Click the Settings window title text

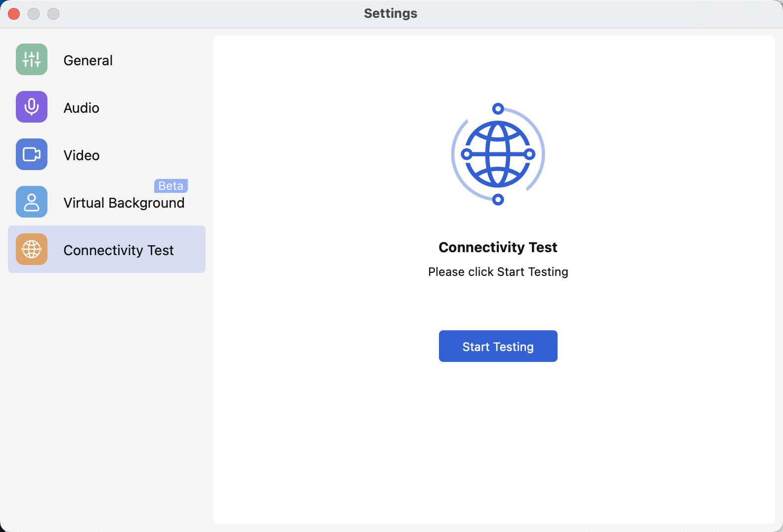tap(391, 13)
